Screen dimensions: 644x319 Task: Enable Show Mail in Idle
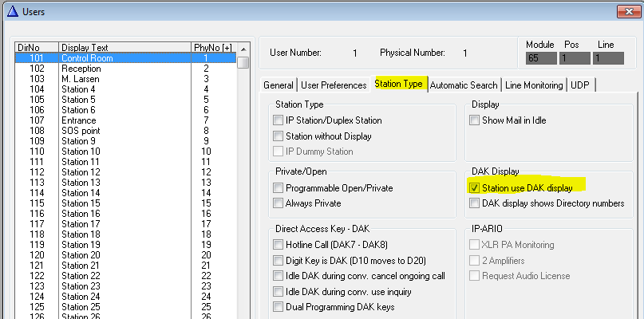(x=475, y=120)
